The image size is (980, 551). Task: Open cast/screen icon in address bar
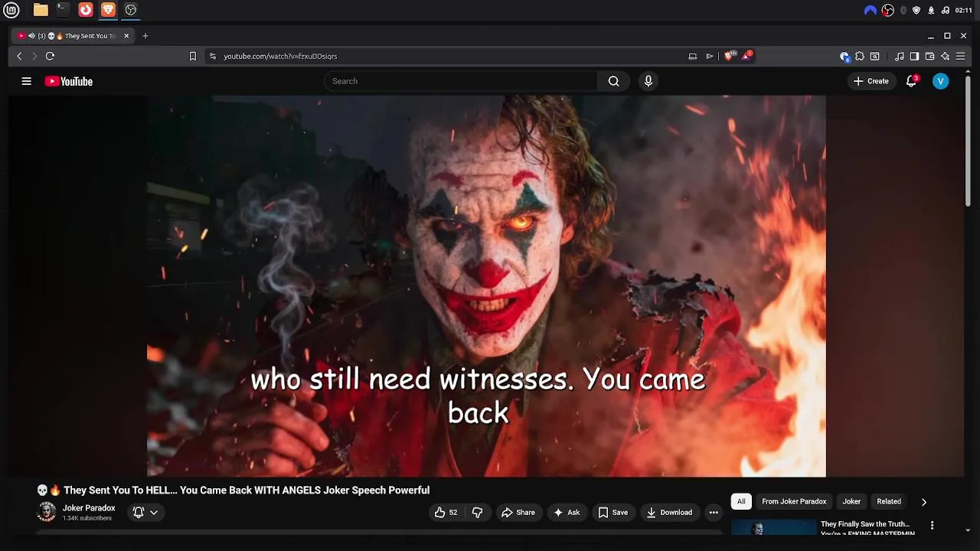click(x=693, y=56)
